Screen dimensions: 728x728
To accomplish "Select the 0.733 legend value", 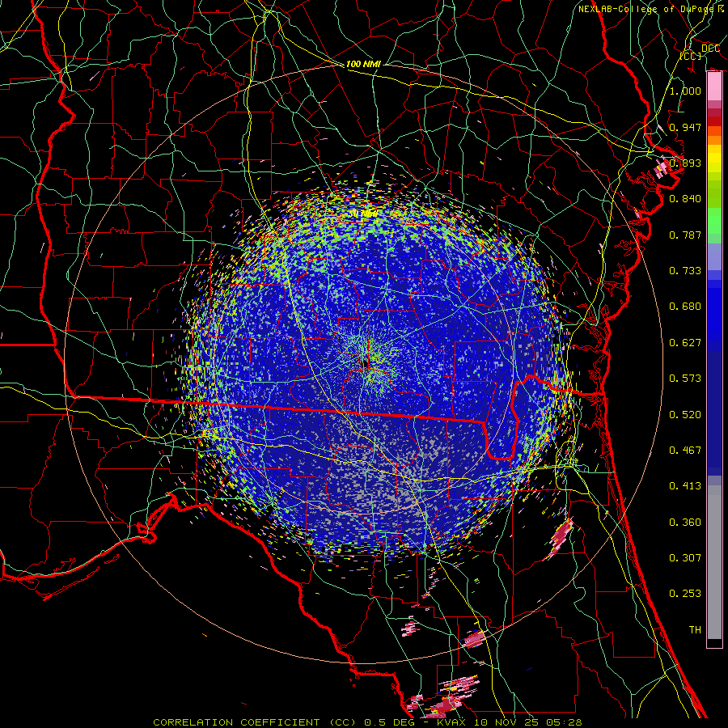I will (x=685, y=270).
